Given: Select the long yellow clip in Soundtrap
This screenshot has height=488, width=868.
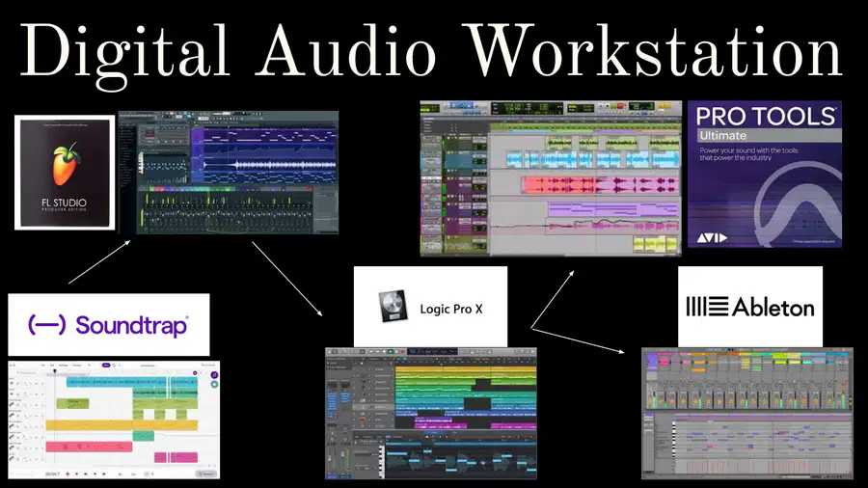Looking at the screenshot, I should [122, 425].
